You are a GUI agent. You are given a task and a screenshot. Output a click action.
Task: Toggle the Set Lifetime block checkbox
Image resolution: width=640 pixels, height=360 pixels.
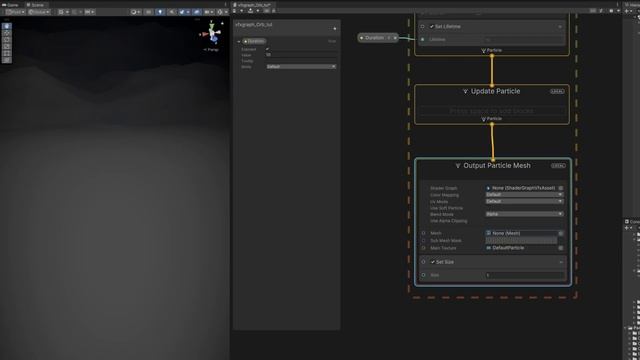coord(431,27)
